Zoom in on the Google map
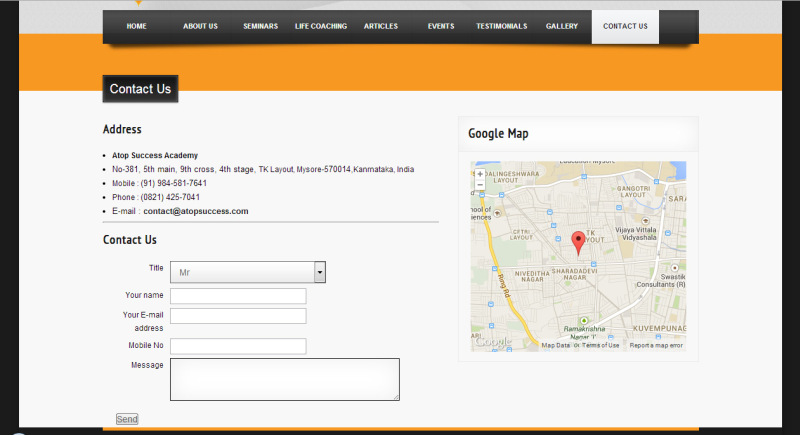Viewport: 800px width, 435px height. tap(480, 174)
